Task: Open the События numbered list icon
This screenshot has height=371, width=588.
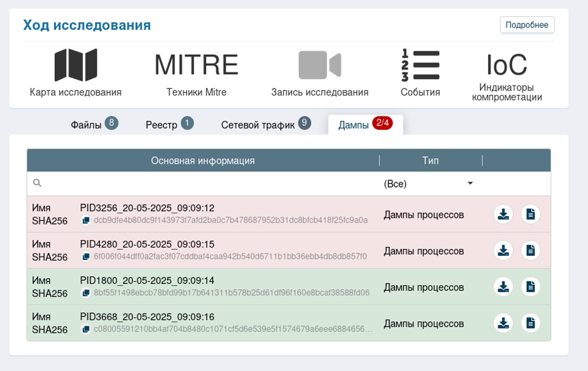Action: [420, 65]
